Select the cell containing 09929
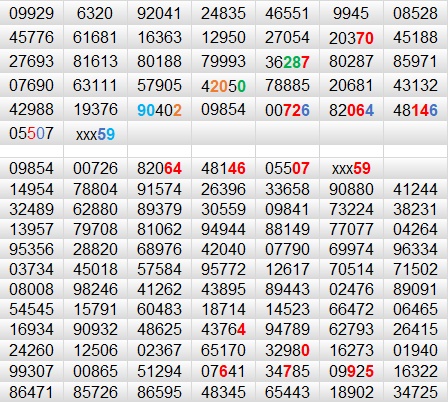Viewport: 448px width, 402px height. [32, 13]
